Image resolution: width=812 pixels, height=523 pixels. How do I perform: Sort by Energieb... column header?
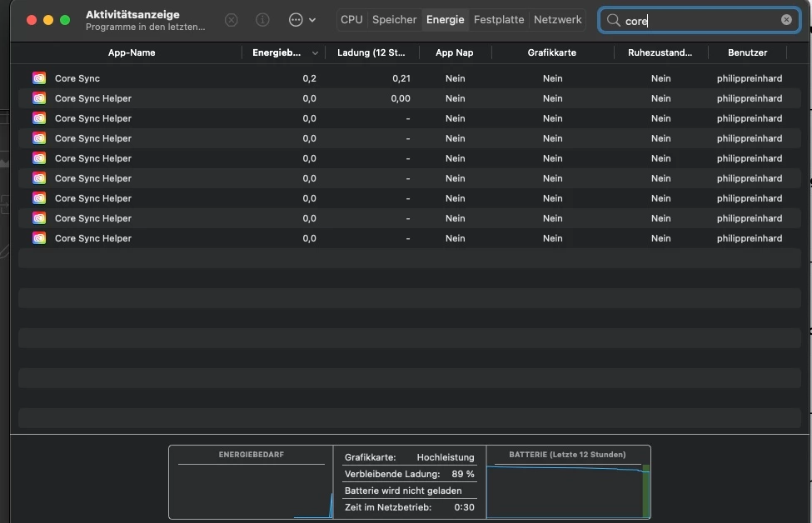click(276, 52)
